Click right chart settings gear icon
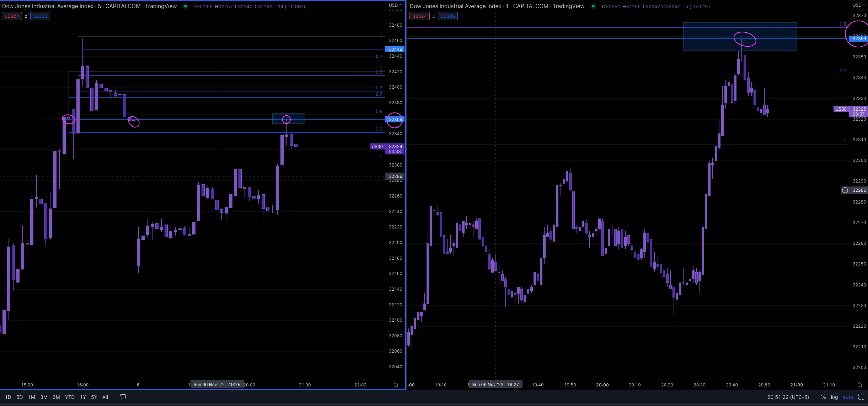The height and width of the screenshot is (406, 868). (x=859, y=385)
